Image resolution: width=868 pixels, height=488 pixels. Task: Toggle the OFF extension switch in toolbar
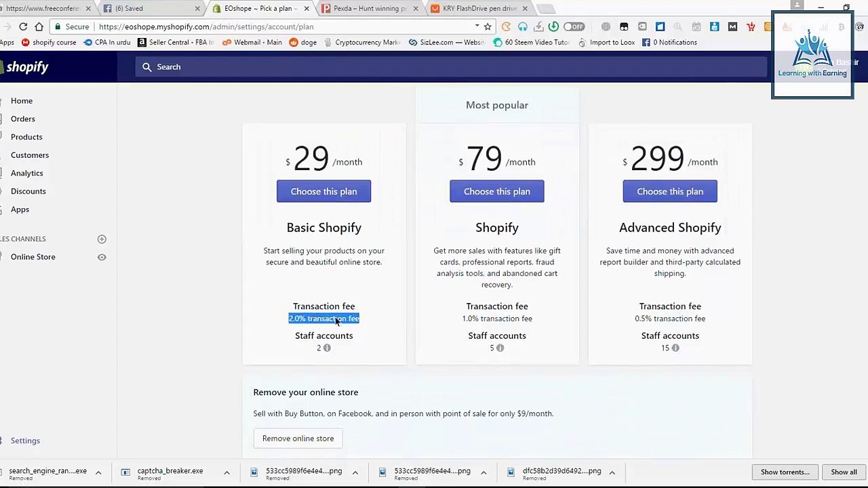point(574,26)
